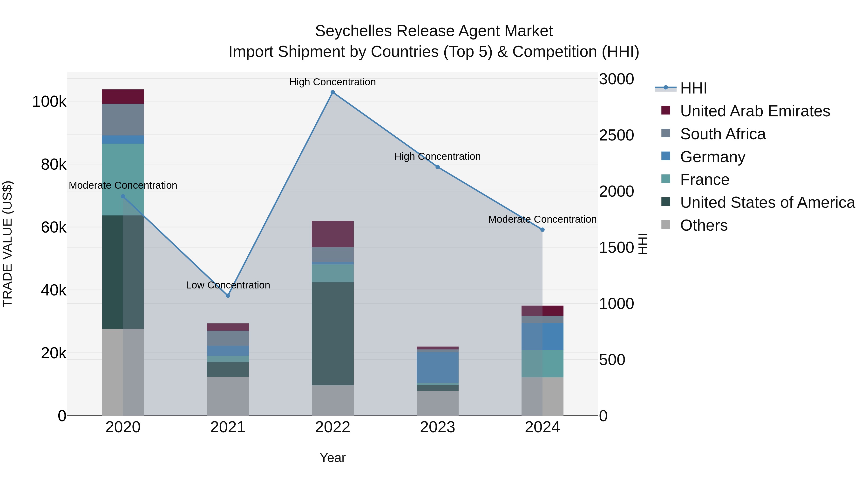Click the Others segment of 2021 bar
Image resolution: width=868 pixels, height=488 pixels.
pos(228,396)
